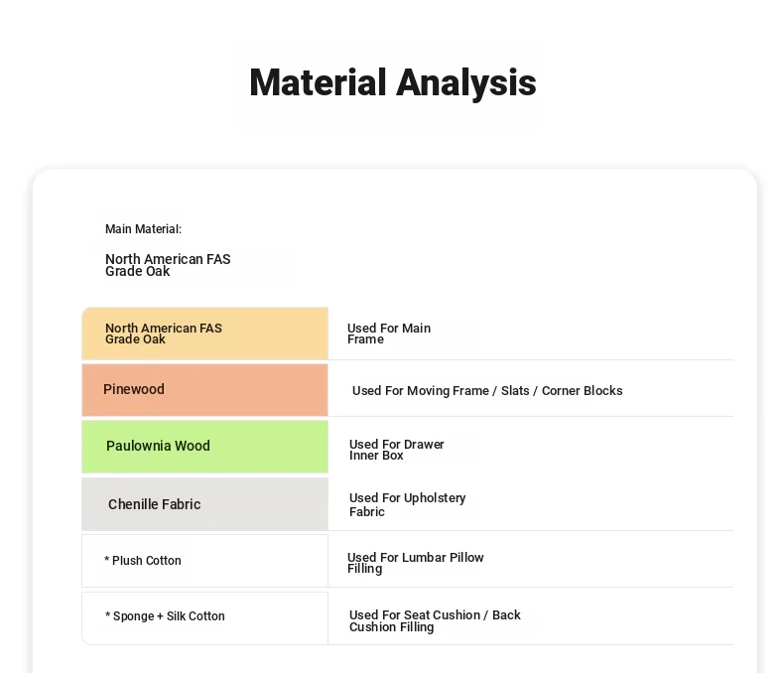
Task: Select the green Paulownia Wood cell
Action: pyautogui.click(x=205, y=447)
